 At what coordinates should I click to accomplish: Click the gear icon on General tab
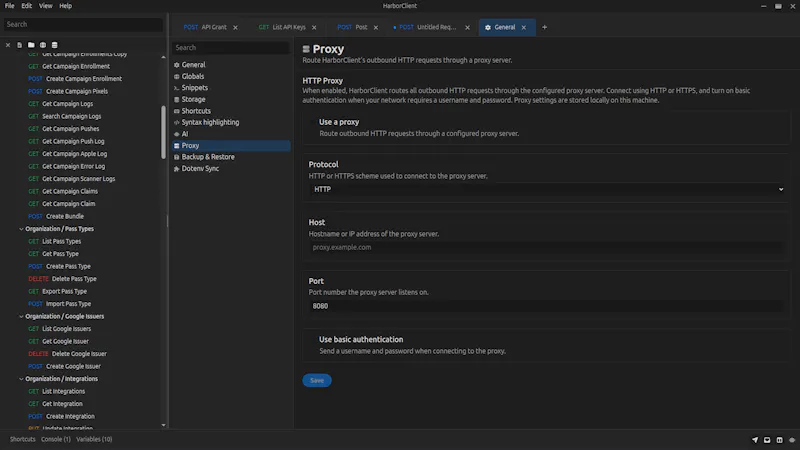[488, 28]
